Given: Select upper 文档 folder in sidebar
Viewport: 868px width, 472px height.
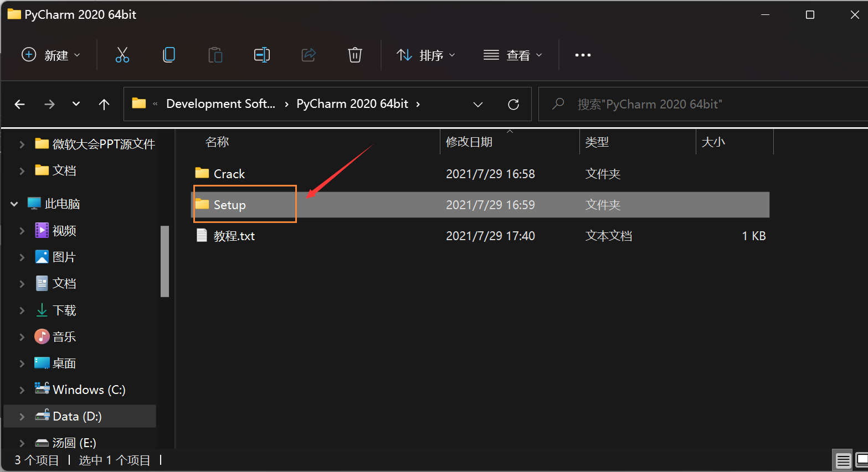Looking at the screenshot, I should point(64,170).
